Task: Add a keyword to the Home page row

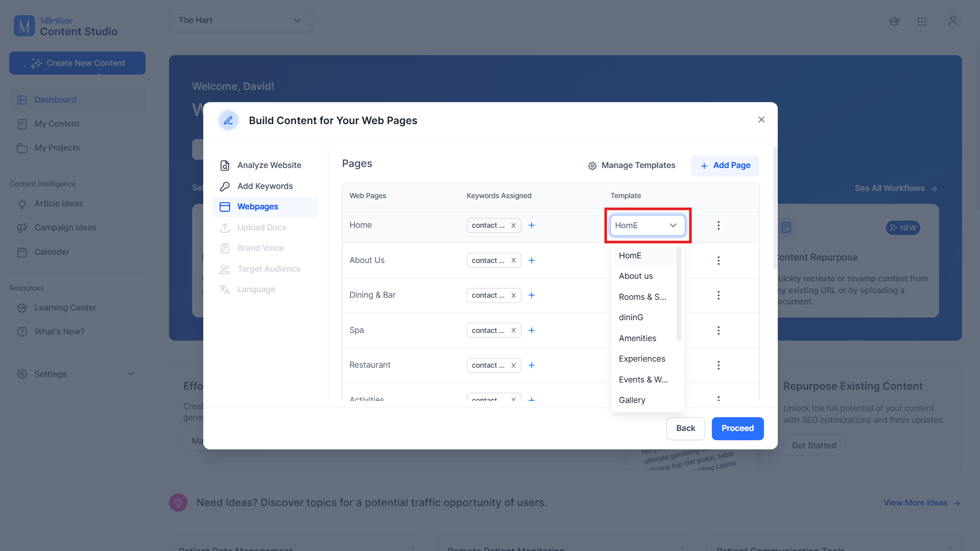Action: tap(532, 225)
